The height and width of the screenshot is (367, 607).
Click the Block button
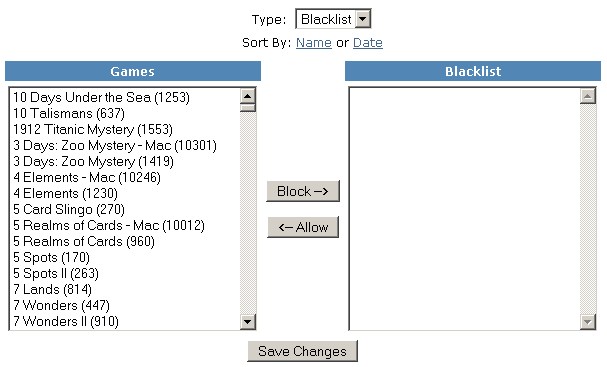pos(303,191)
